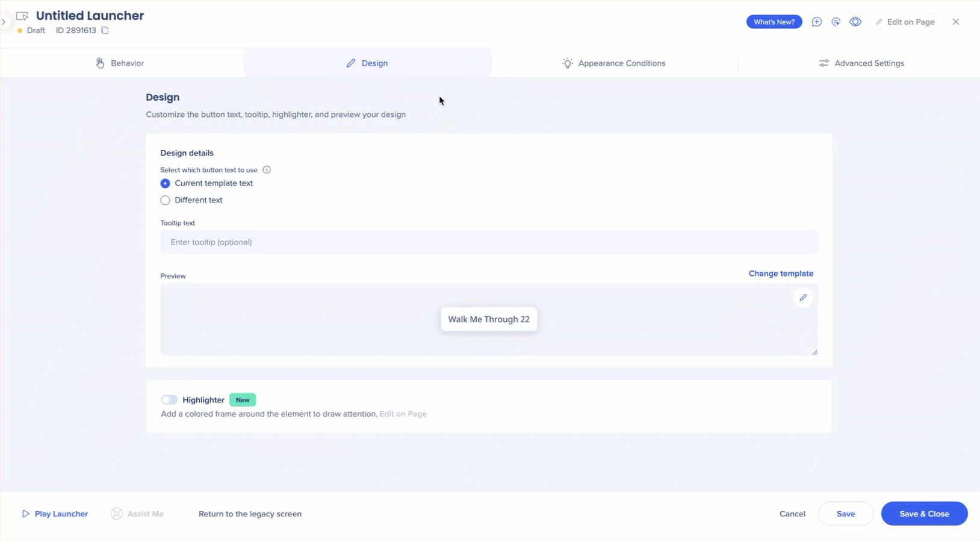This screenshot has width=980, height=541.
Task: Enable the Highlighter toggle switch
Action: tap(169, 399)
